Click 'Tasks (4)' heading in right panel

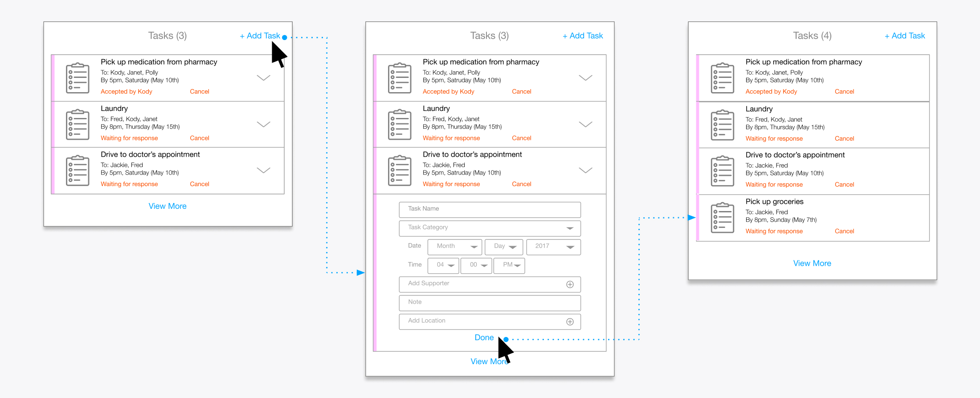(812, 36)
